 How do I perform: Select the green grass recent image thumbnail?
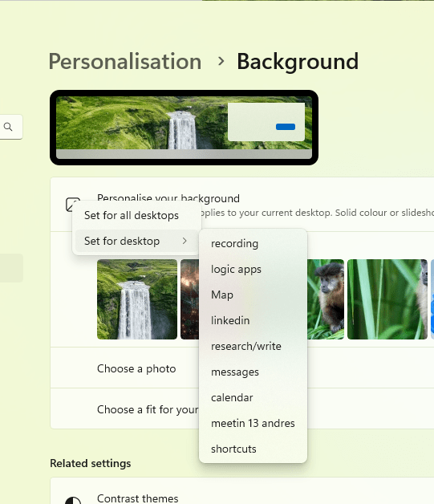click(x=387, y=299)
